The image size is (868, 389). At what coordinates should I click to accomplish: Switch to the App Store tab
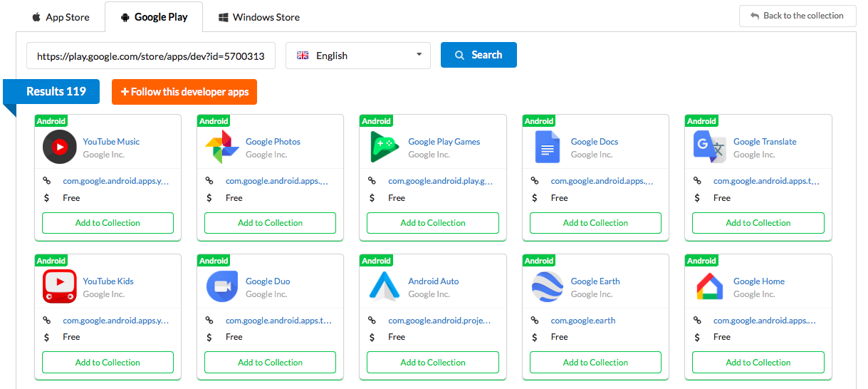coord(61,17)
